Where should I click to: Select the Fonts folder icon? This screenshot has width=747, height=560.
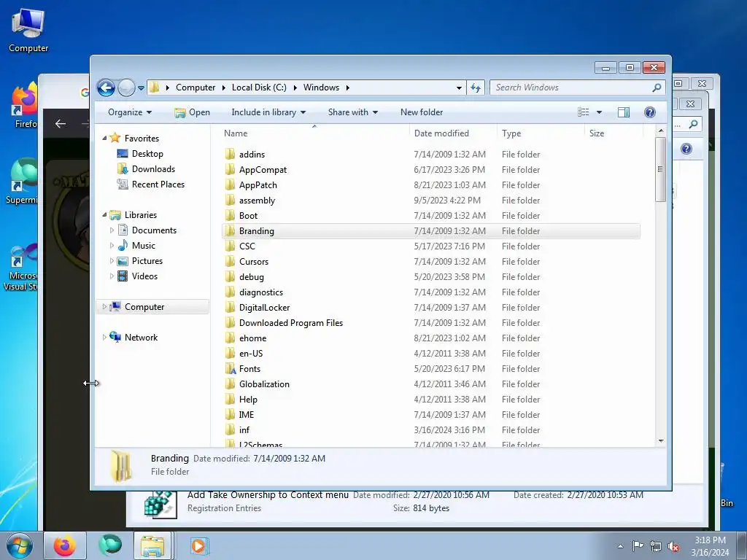(x=230, y=368)
